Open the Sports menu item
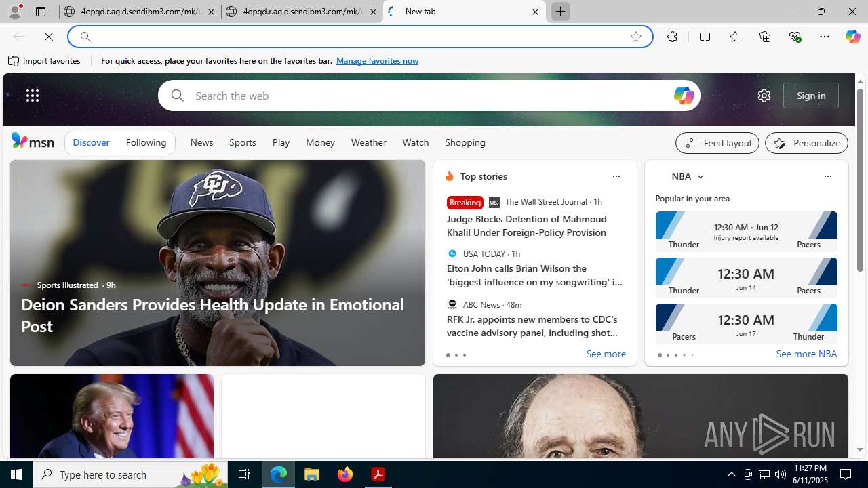This screenshot has height=488, width=868. point(242,142)
